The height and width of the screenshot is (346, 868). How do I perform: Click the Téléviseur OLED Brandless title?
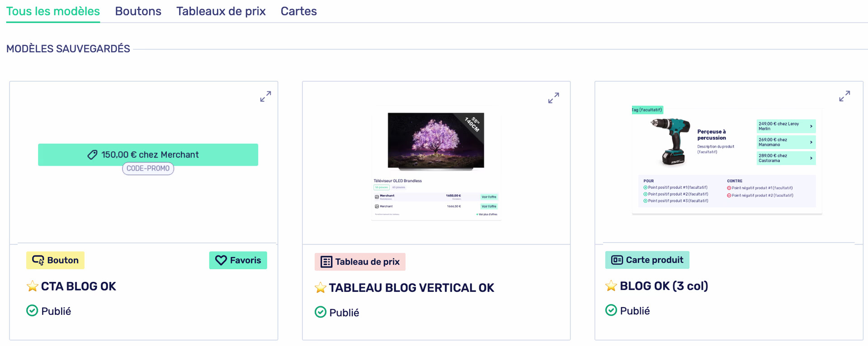coord(397,181)
